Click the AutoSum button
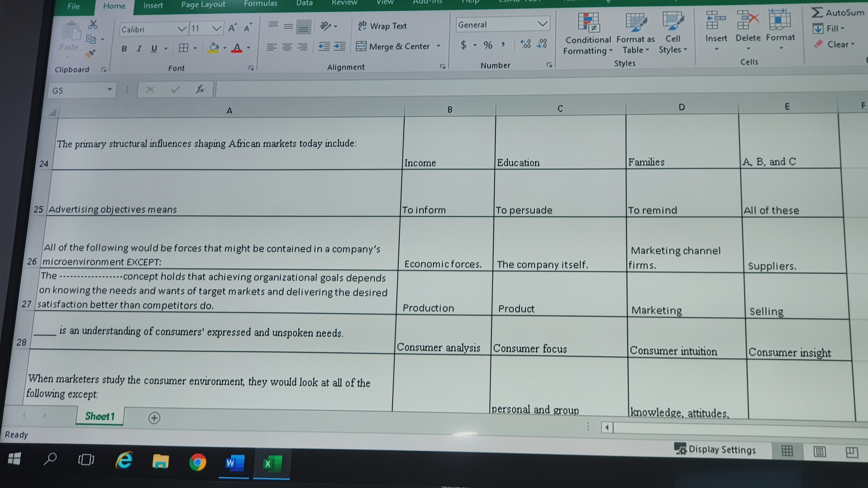Viewport: 868px width, 488px height. pyautogui.click(x=837, y=13)
